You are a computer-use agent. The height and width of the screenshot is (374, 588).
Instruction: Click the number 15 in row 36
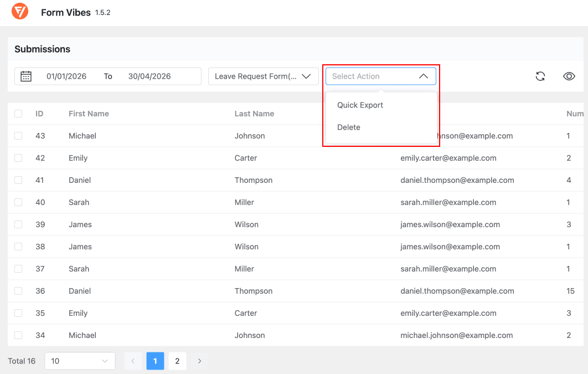click(x=570, y=291)
